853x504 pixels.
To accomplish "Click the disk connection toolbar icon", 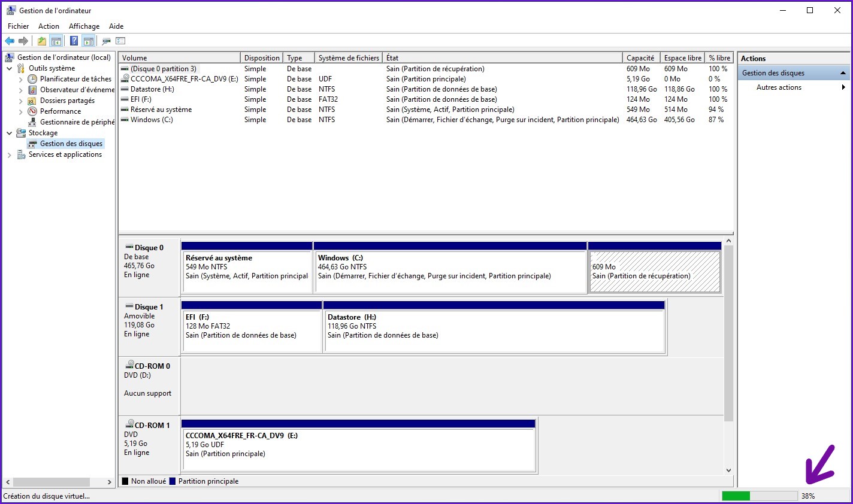I will tap(106, 41).
